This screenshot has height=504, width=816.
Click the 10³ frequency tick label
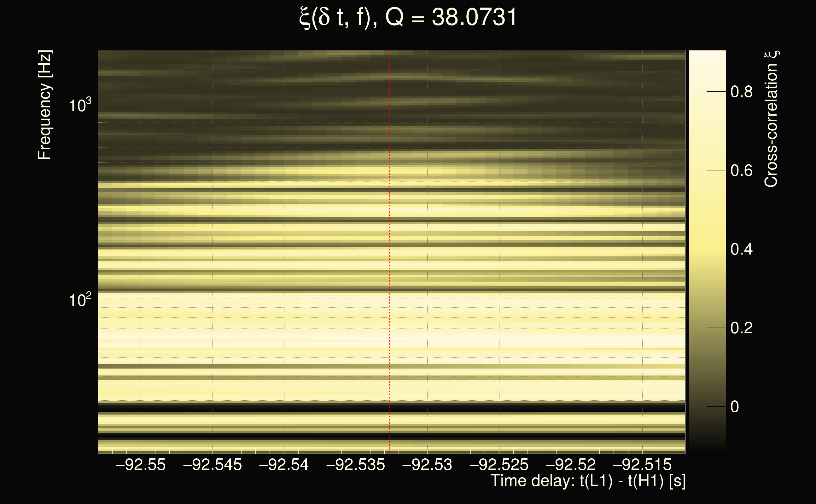coord(80,105)
